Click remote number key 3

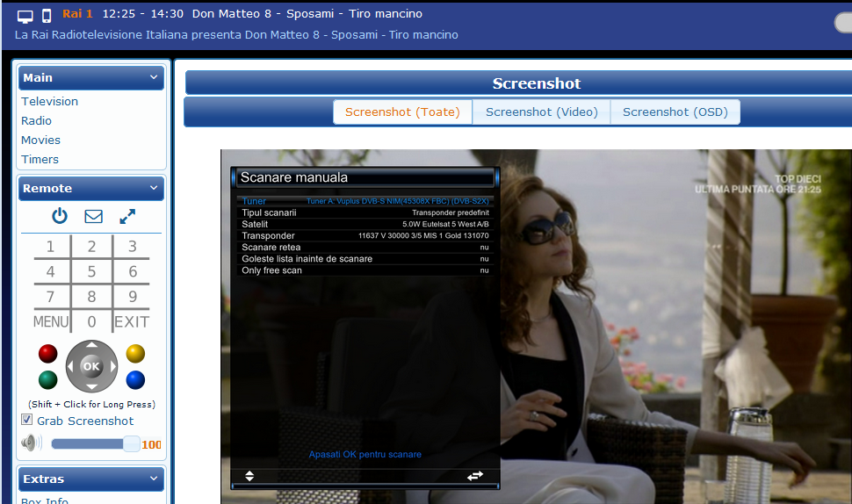click(x=132, y=247)
